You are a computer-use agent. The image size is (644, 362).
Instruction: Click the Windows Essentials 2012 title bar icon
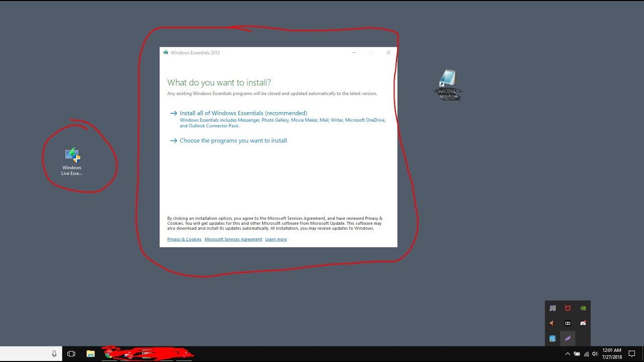click(166, 52)
